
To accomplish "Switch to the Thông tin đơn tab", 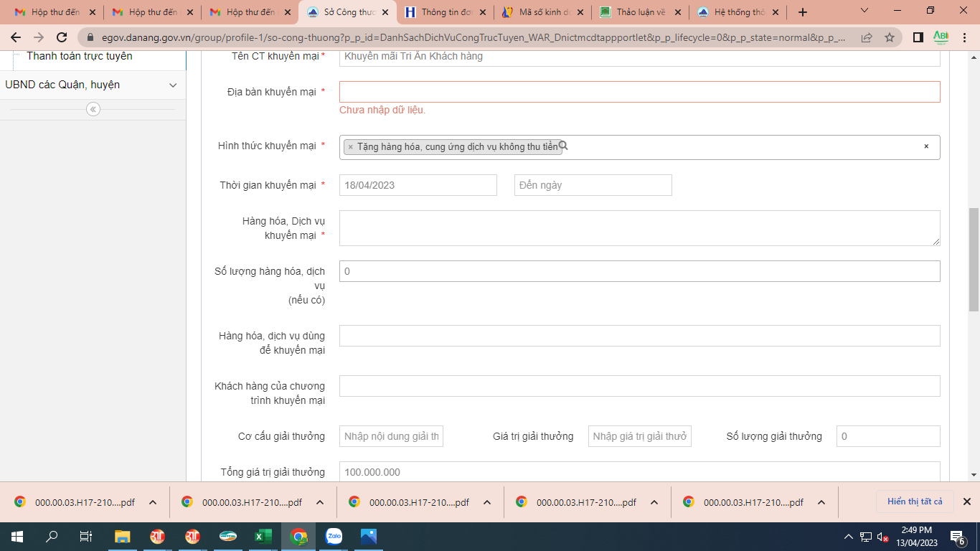I will (445, 12).
